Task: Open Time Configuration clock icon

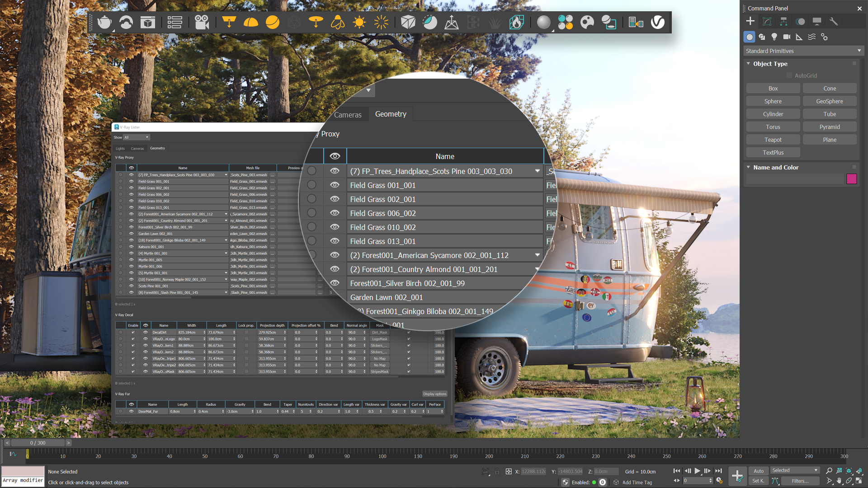Action: pos(719,481)
